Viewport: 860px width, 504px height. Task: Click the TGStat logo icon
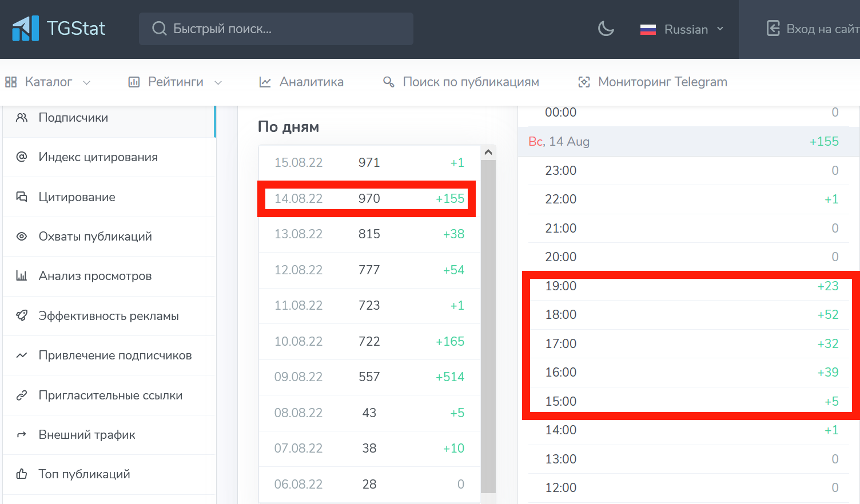(x=26, y=29)
